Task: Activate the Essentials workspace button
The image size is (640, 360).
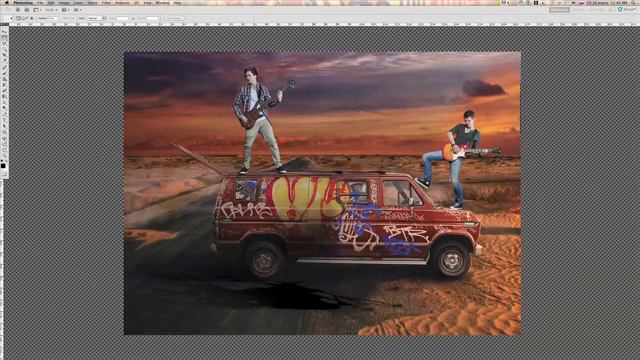Action: pyautogui.click(x=559, y=10)
